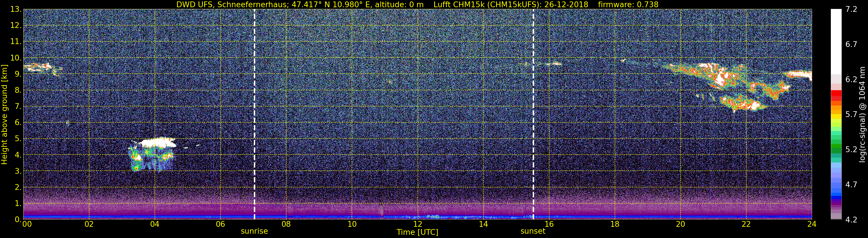This screenshot has width=868, height=238.
Task: Click the white cloud layer near 4.7 km at 04 UTC
Action: (x=158, y=143)
